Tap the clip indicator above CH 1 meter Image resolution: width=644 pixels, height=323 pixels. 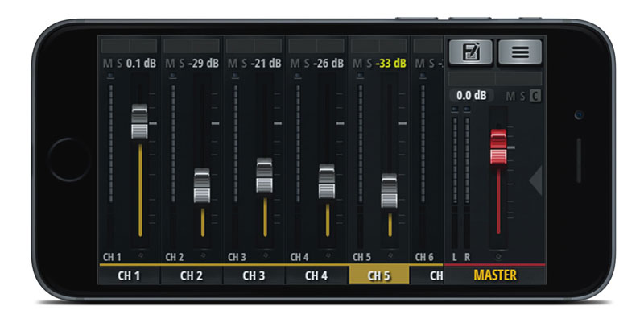[111, 76]
